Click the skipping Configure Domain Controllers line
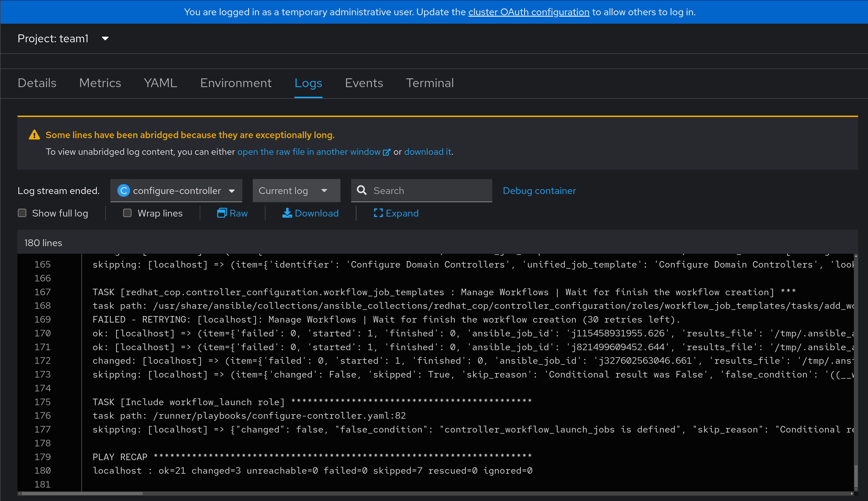 coord(473,264)
